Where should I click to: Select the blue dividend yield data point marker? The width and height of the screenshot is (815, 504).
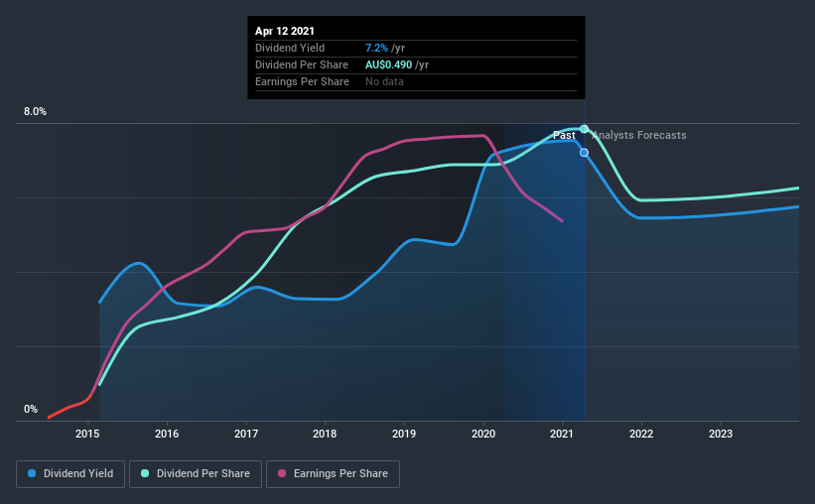click(x=585, y=152)
